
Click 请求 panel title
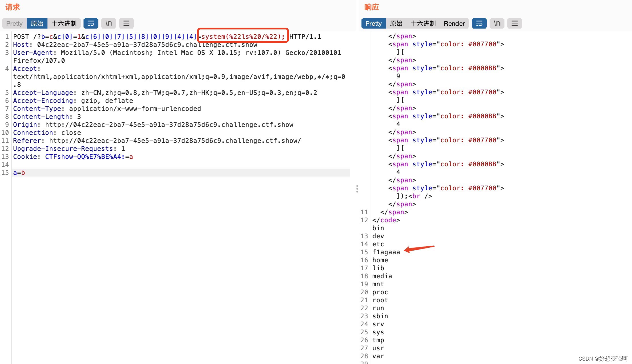13,7
